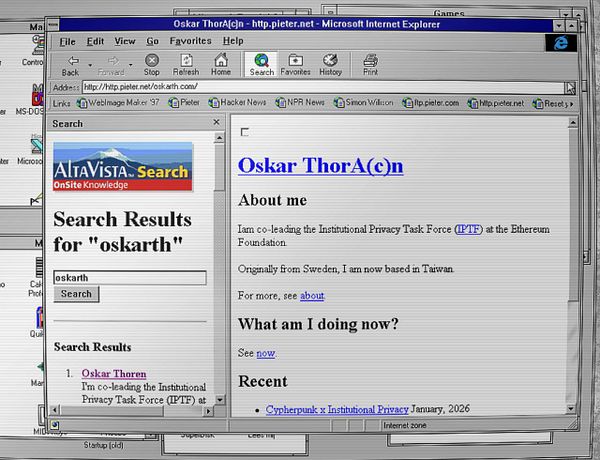Follow the now link
The width and height of the screenshot is (600, 460).
(x=266, y=353)
